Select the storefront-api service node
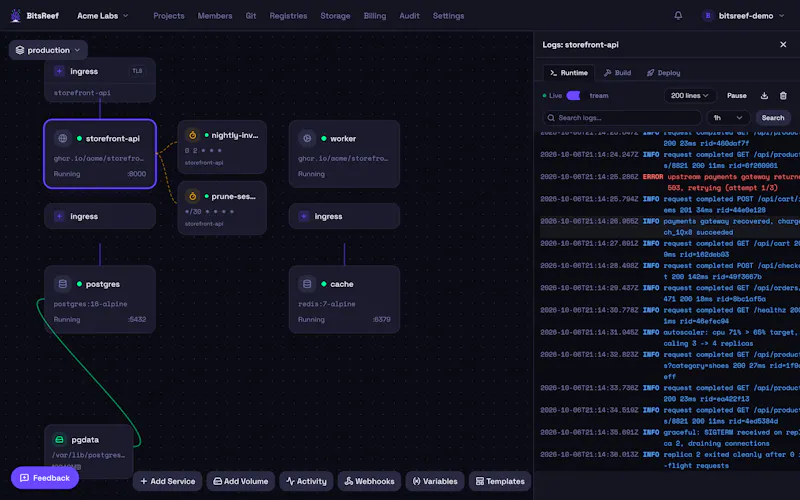Image resolution: width=800 pixels, height=500 pixels. point(100,154)
